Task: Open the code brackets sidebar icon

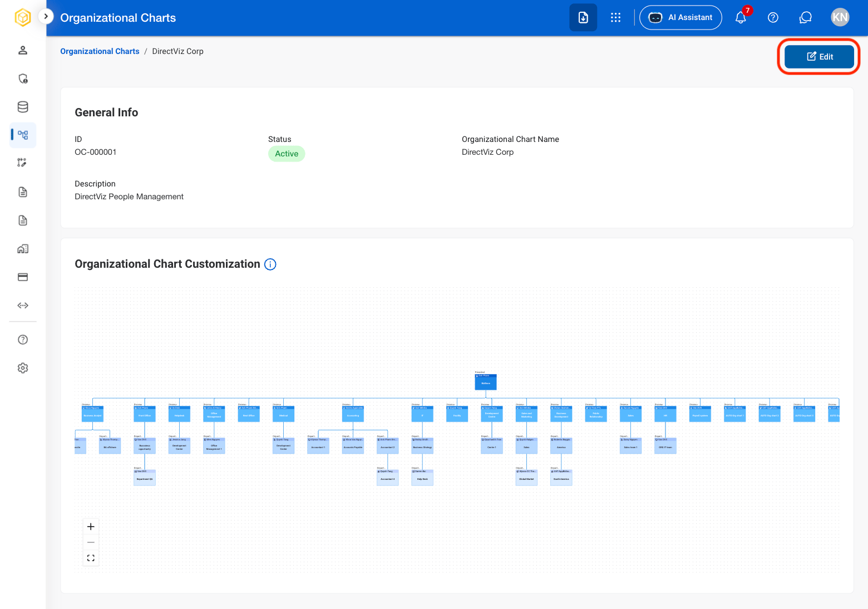Action: click(23, 306)
